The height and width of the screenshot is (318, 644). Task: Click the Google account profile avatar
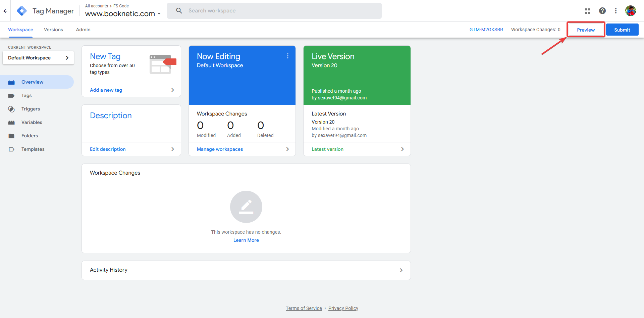pos(631,10)
